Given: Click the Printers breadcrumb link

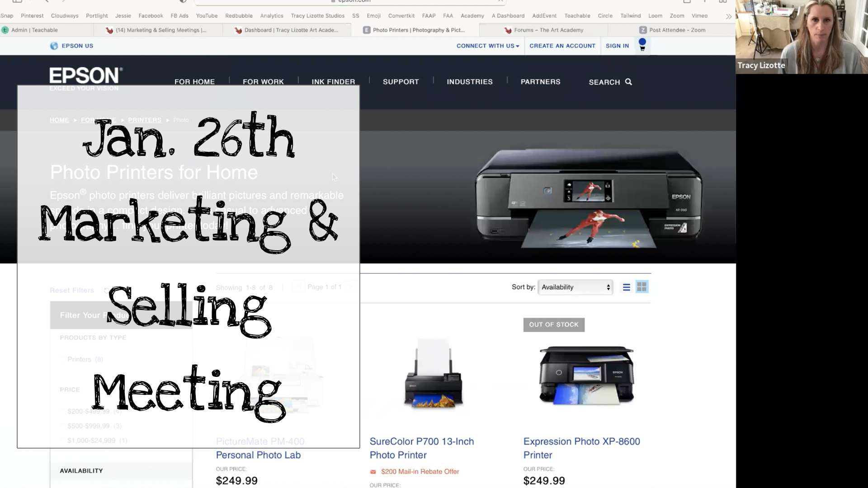Looking at the screenshot, I should pyautogui.click(x=144, y=120).
